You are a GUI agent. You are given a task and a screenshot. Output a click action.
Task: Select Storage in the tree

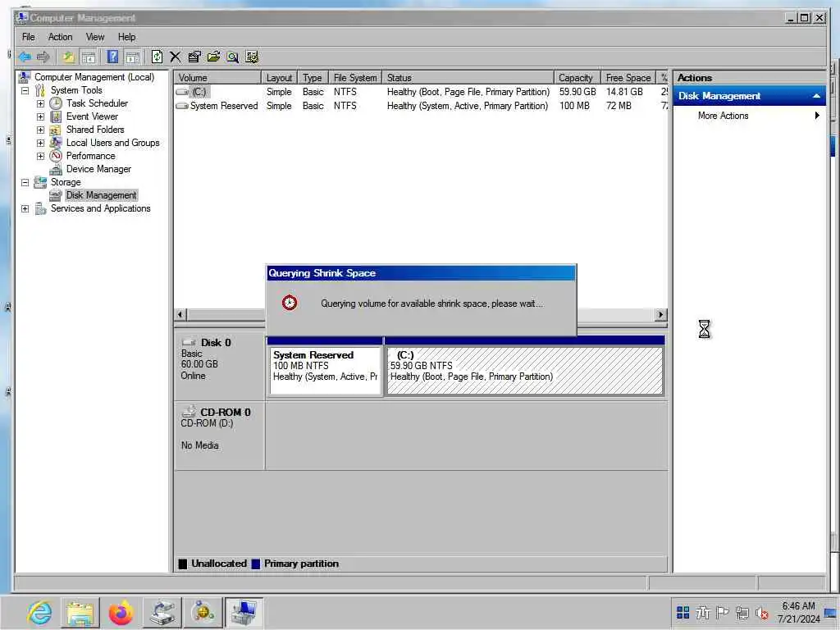(66, 181)
